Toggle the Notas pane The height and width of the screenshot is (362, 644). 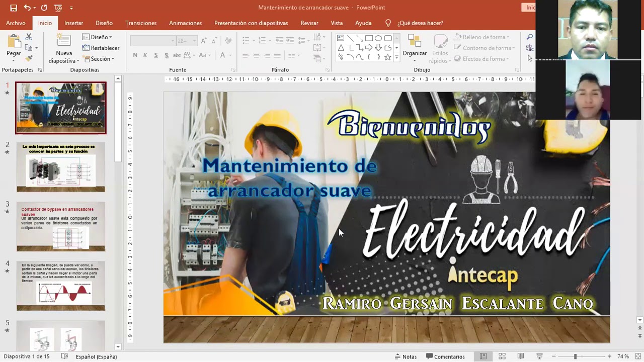pyautogui.click(x=406, y=356)
